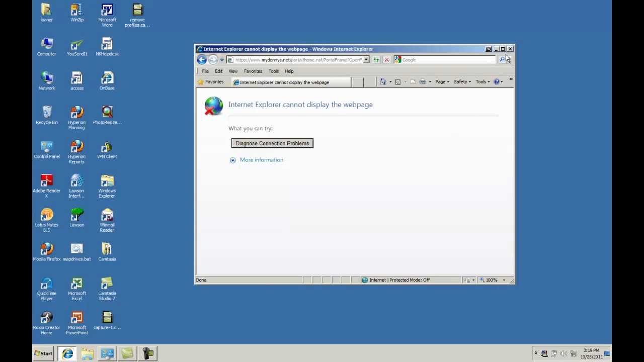The height and width of the screenshot is (362, 644).
Task: Open the Favorites star button
Action: pos(210,82)
